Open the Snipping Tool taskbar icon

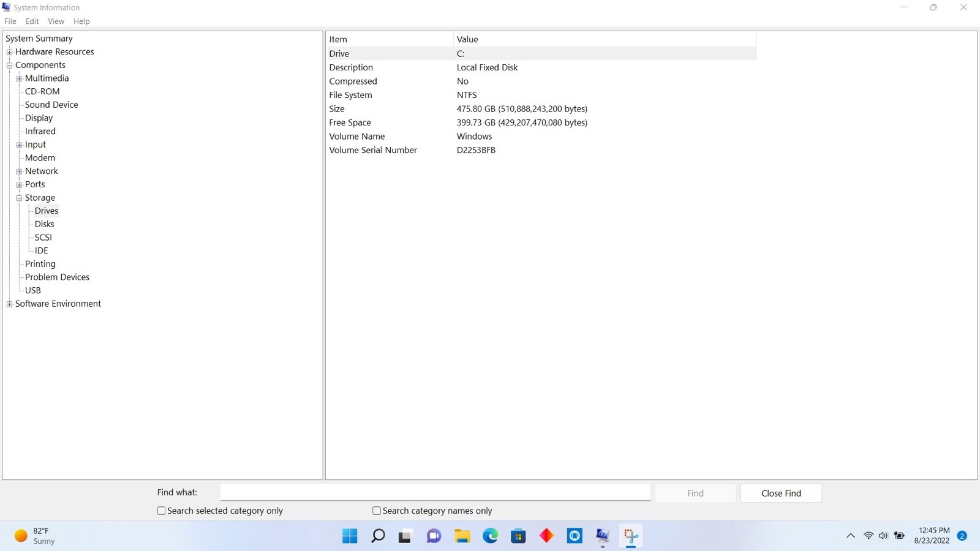[x=631, y=536]
